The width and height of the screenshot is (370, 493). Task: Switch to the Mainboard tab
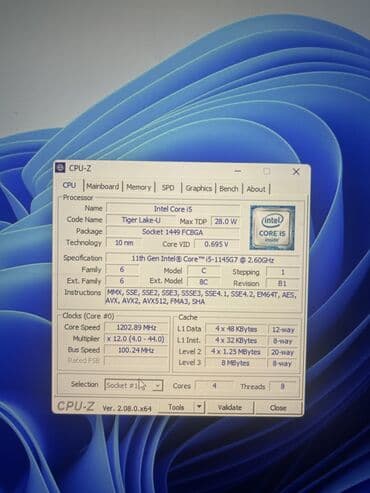[x=102, y=186]
